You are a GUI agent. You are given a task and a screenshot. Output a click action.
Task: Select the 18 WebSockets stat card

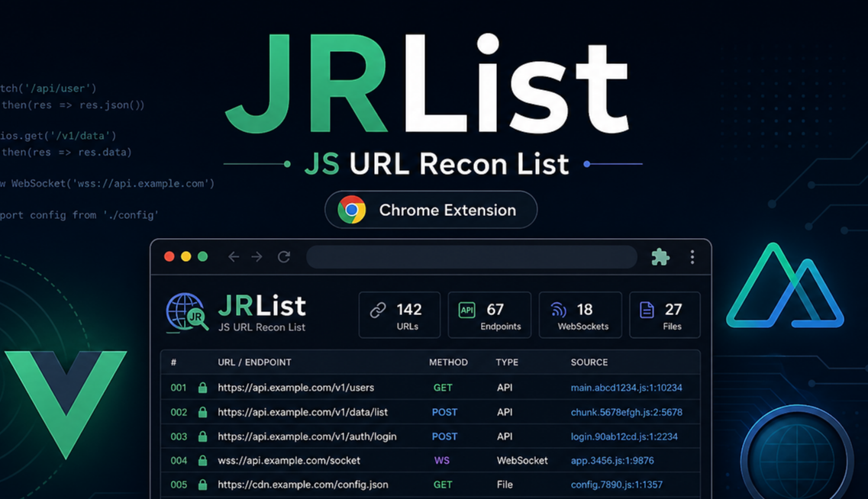(580, 315)
